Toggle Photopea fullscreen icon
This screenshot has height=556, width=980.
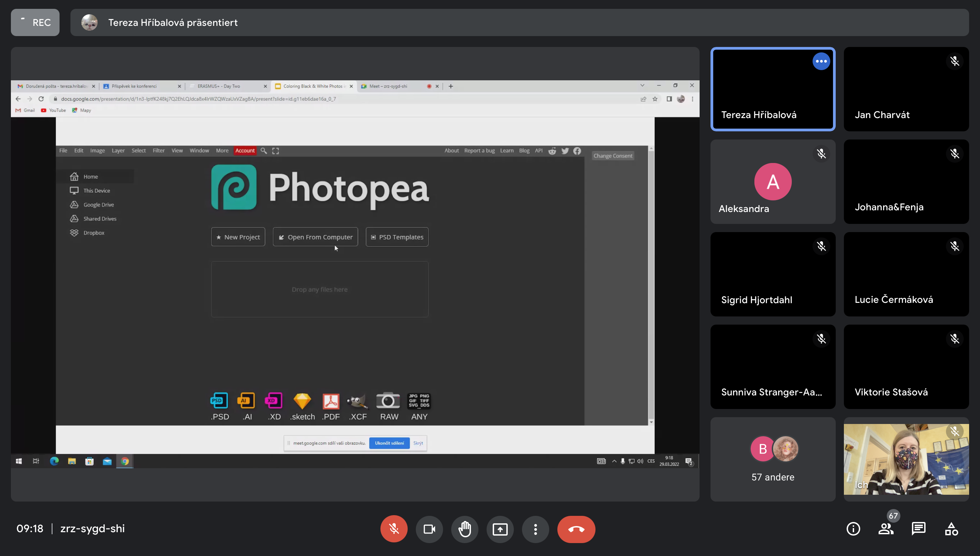[x=276, y=151]
